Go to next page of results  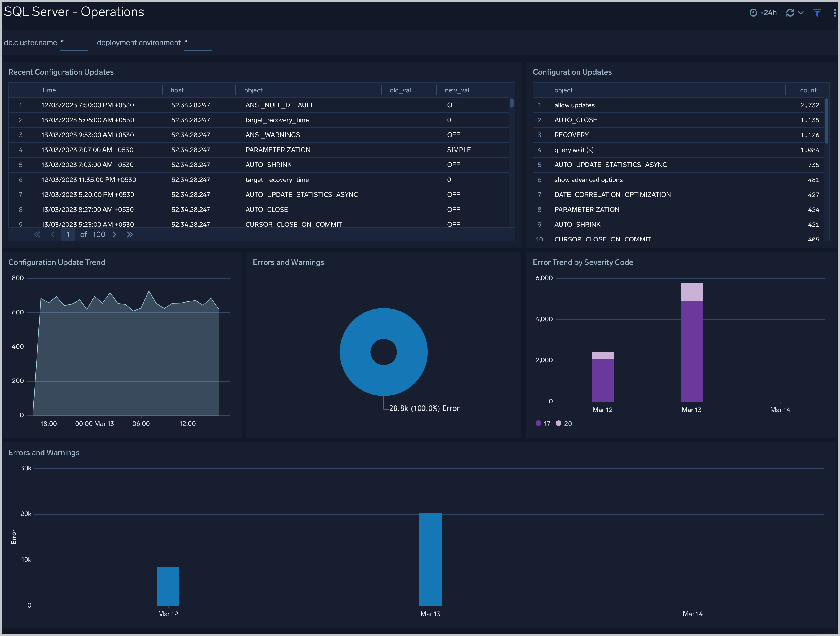[114, 234]
